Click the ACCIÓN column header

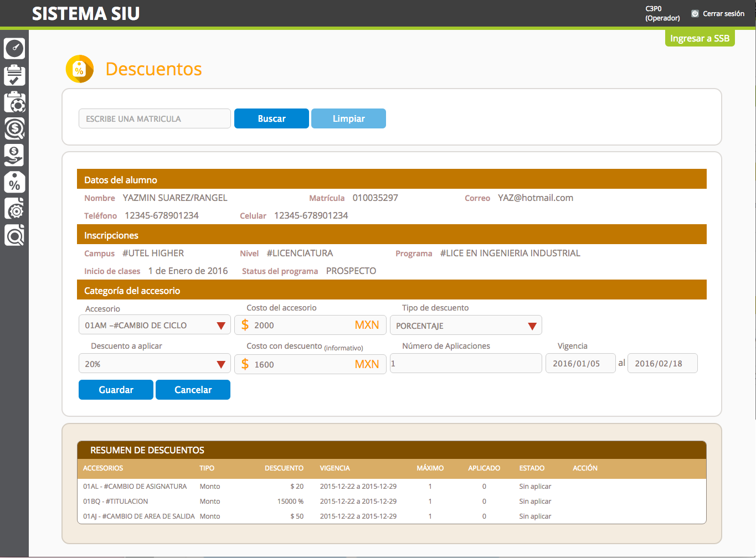[585, 468]
